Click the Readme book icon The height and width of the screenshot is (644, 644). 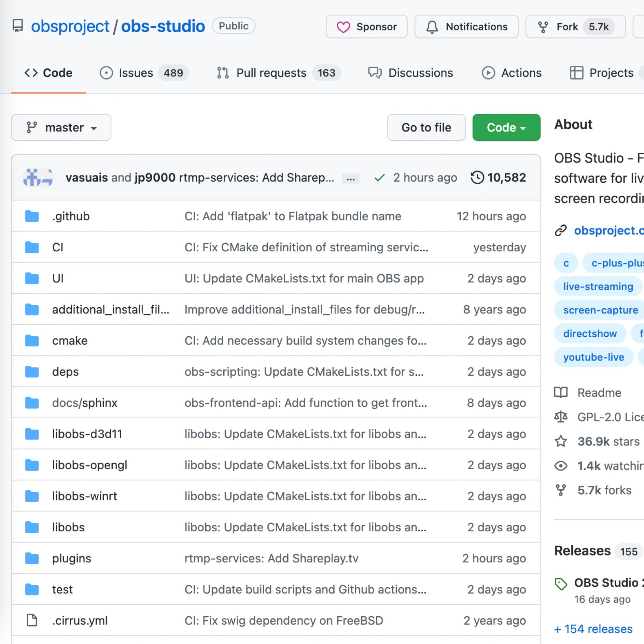click(x=561, y=393)
